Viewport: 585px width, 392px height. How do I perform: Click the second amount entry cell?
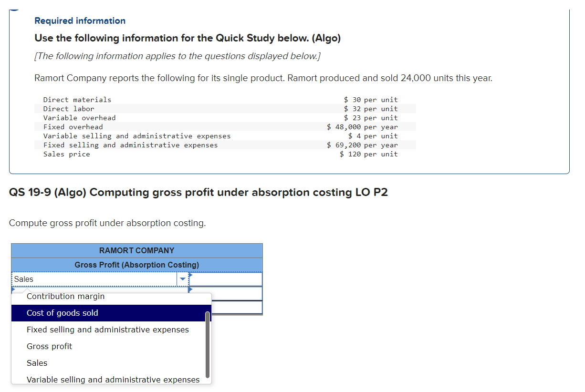tap(227, 293)
